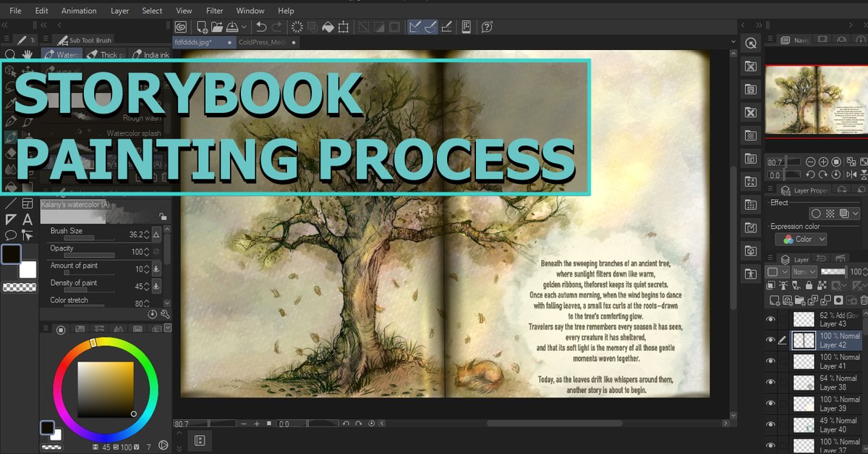Click inside the color wheel square
This screenshot has width=868, height=454.
click(106, 389)
